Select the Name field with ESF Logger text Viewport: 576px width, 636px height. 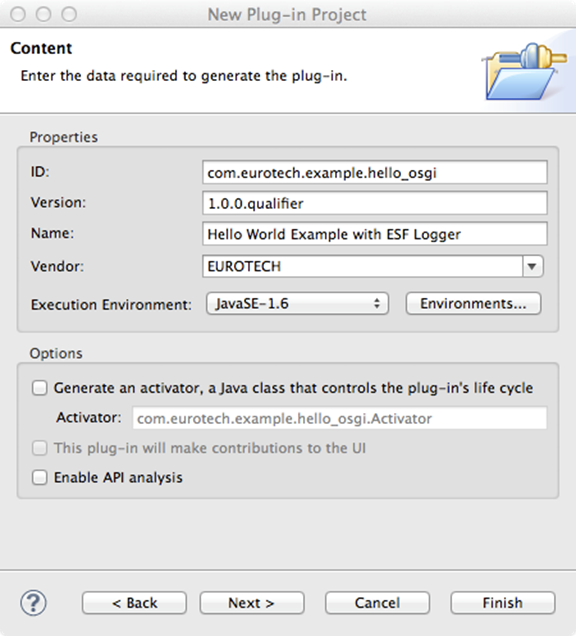pos(375,234)
